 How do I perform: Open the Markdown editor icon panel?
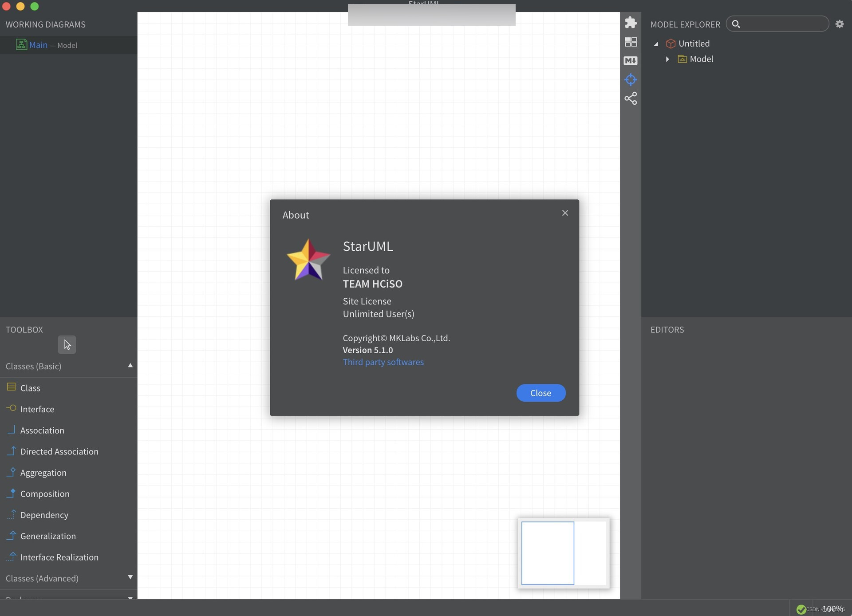pos(631,60)
